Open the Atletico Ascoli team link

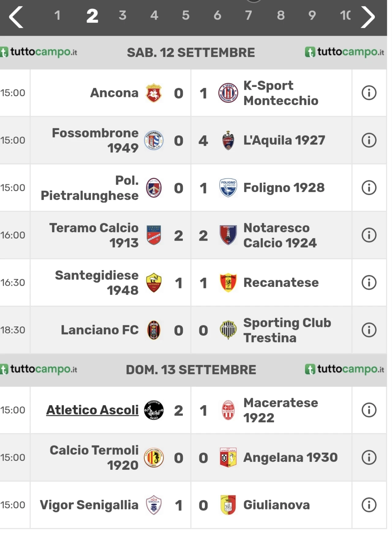point(92,410)
